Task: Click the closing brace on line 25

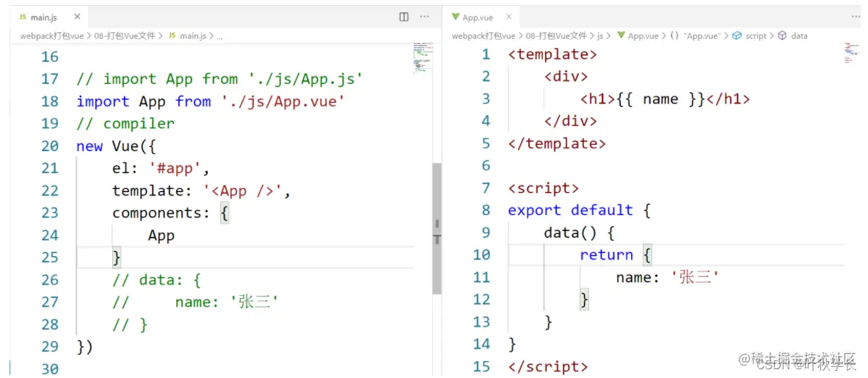Action: (x=117, y=258)
